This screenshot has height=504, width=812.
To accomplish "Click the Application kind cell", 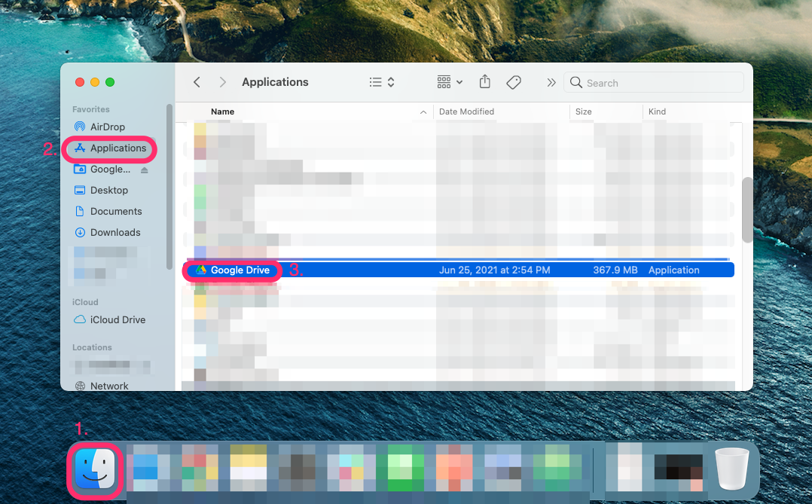I will (x=673, y=270).
